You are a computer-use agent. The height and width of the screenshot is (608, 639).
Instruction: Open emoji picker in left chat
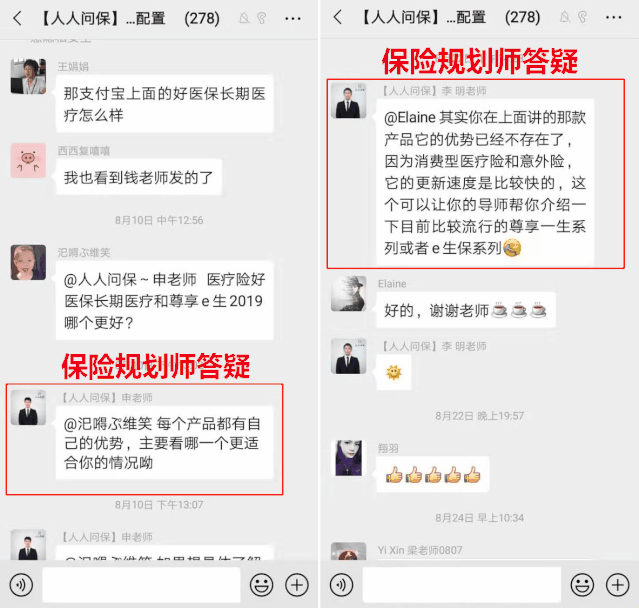[261, 585]
